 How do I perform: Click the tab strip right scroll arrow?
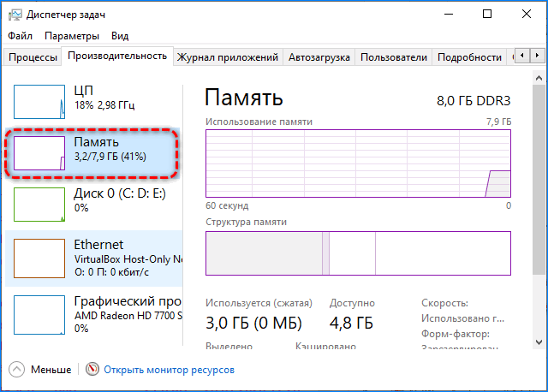pos(537,55)
